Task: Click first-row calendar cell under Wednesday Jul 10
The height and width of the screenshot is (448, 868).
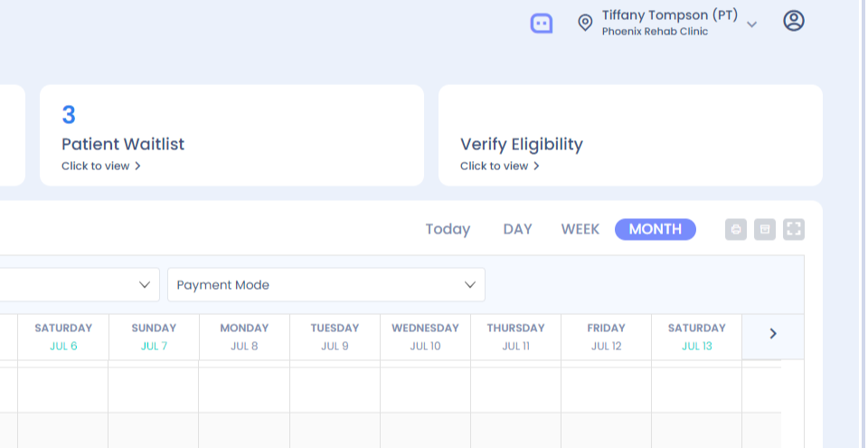Action: coord(425,390)
